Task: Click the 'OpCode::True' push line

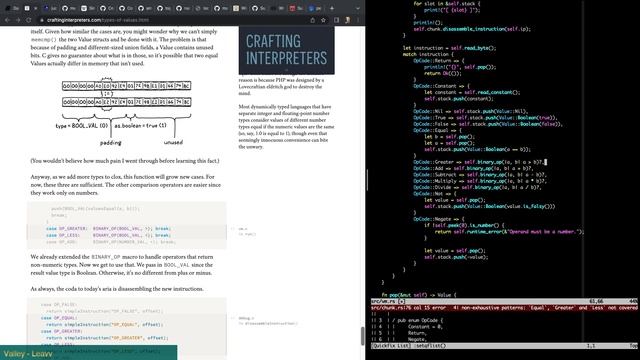Action: click(x=485, y=118)
